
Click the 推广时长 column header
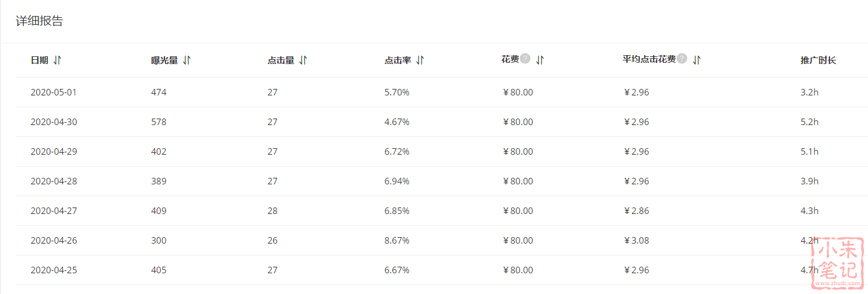[818, 60]
